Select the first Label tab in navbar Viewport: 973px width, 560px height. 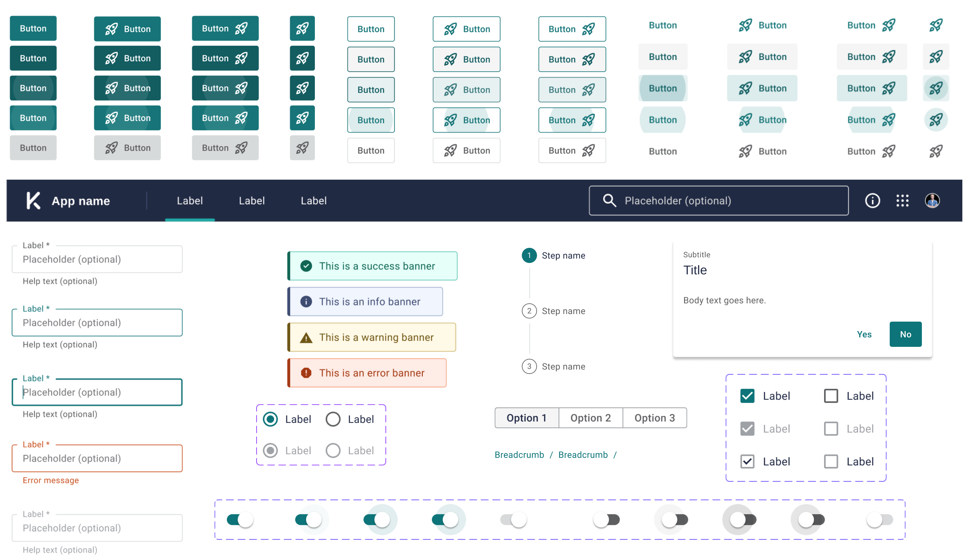pyautogui.click(x=190, y=201)
